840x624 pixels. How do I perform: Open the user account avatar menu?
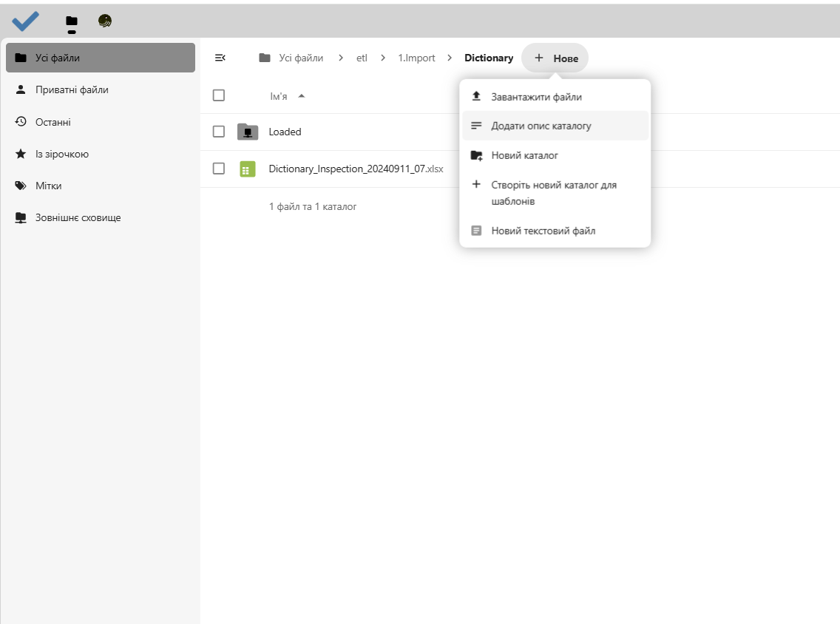[x=104, y=21]
